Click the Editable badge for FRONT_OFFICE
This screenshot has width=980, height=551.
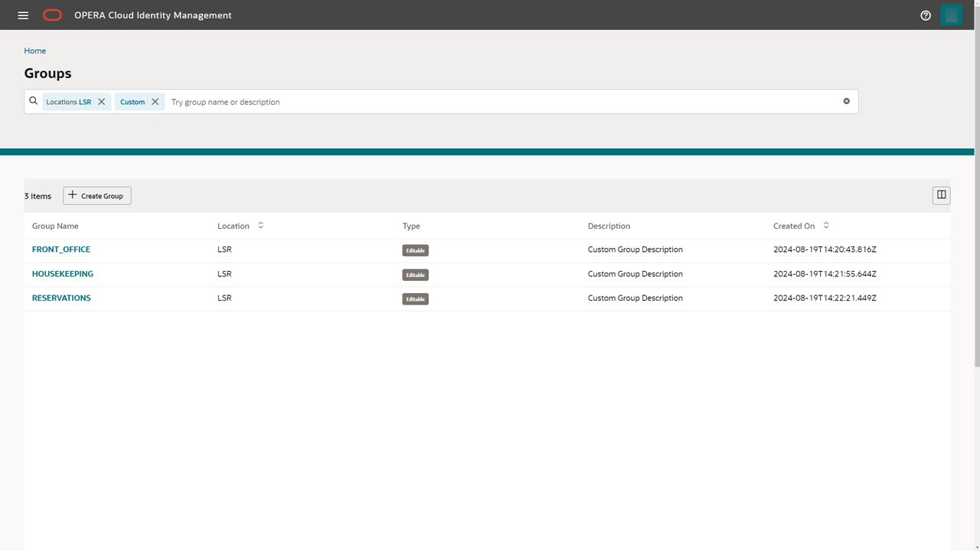tap(416, 250)
